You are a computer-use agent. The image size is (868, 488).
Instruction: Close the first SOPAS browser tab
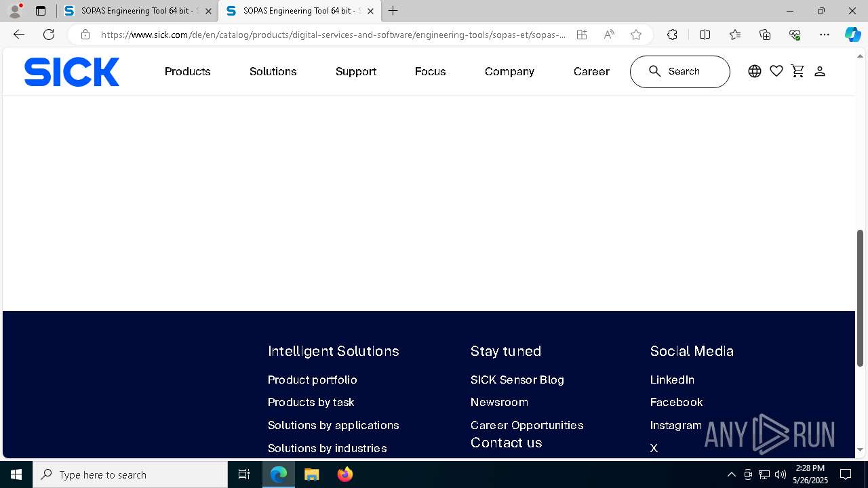[208, 11]
